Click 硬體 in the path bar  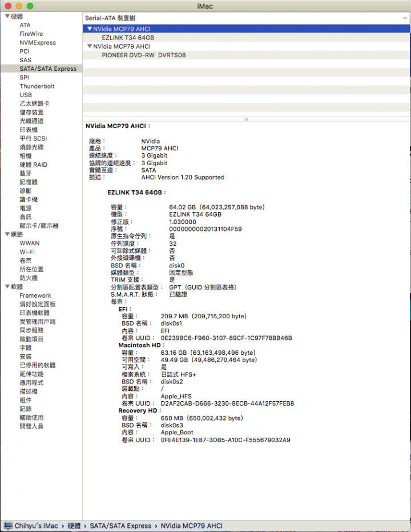coord(74,526)
